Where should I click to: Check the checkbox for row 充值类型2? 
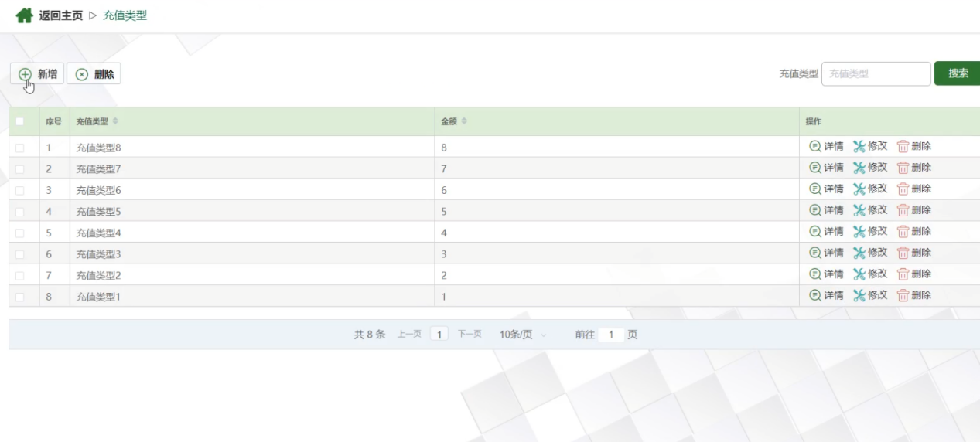click(x=20, y=275)
